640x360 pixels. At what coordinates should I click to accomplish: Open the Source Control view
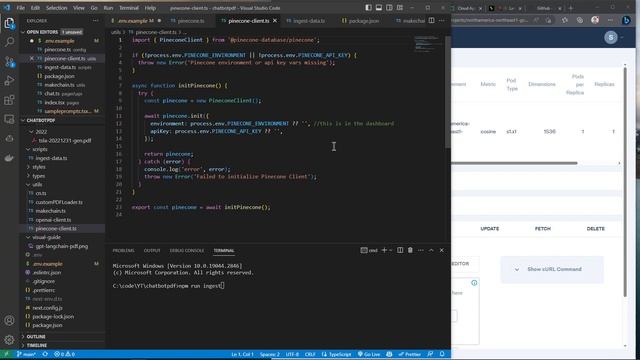coord(9,62)
